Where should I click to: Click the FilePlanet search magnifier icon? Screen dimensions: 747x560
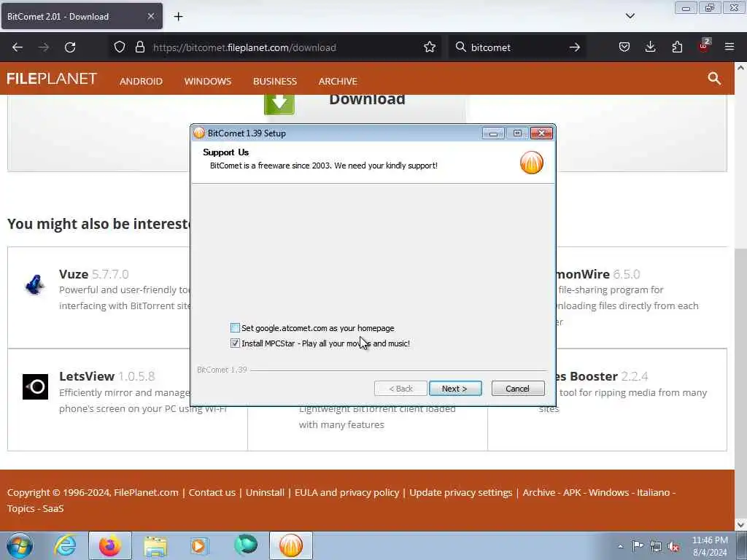[714, 79]
